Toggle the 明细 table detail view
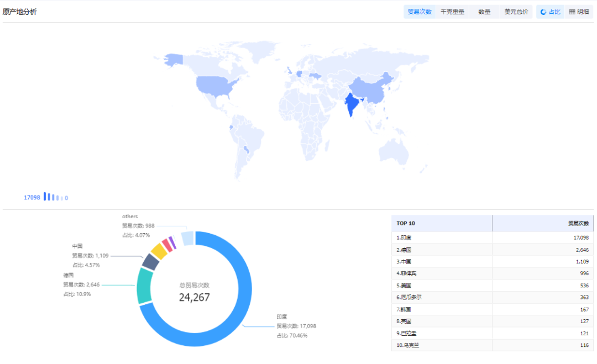Screen dimensions: 597x364 pos(579,12)
